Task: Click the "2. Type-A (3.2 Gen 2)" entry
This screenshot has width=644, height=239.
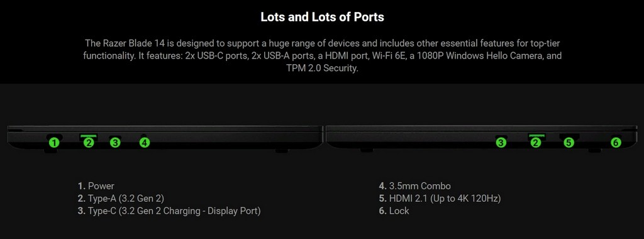Action: click(121, 199)
